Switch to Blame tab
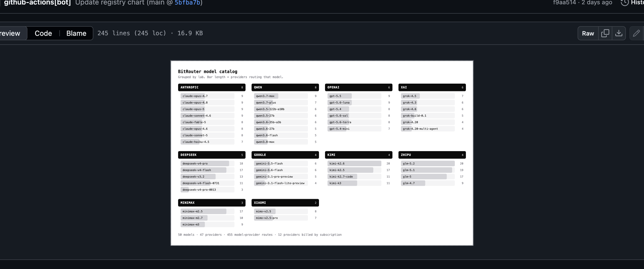The image size is (644, 269). (76, 33)
